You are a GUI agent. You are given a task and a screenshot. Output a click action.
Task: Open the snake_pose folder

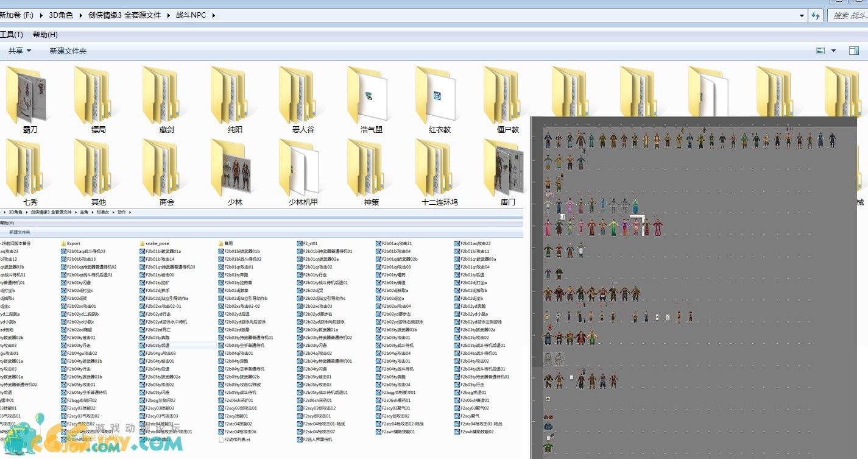tap(153, 243)
